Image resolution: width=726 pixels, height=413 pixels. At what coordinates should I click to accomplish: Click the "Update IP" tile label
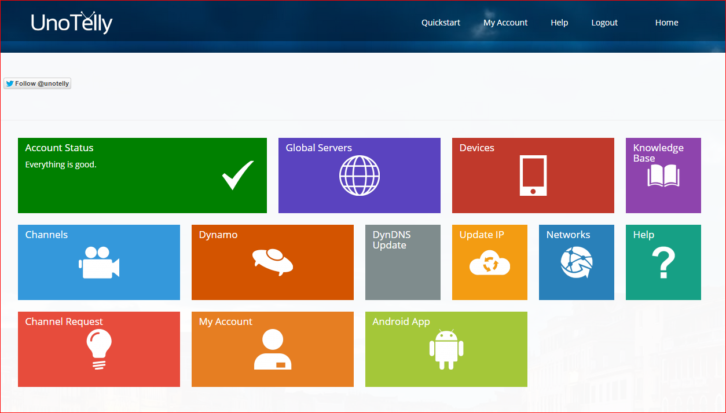pos(482,235)
